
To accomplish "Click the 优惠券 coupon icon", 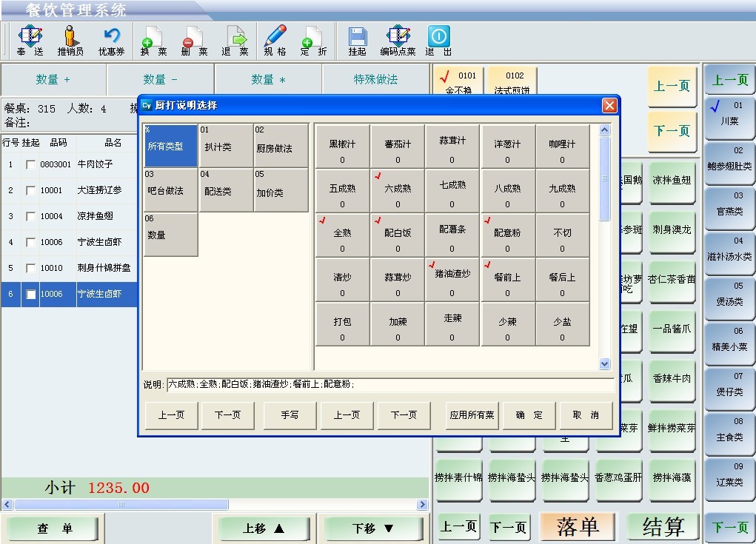I will click(x=111, y=41).
